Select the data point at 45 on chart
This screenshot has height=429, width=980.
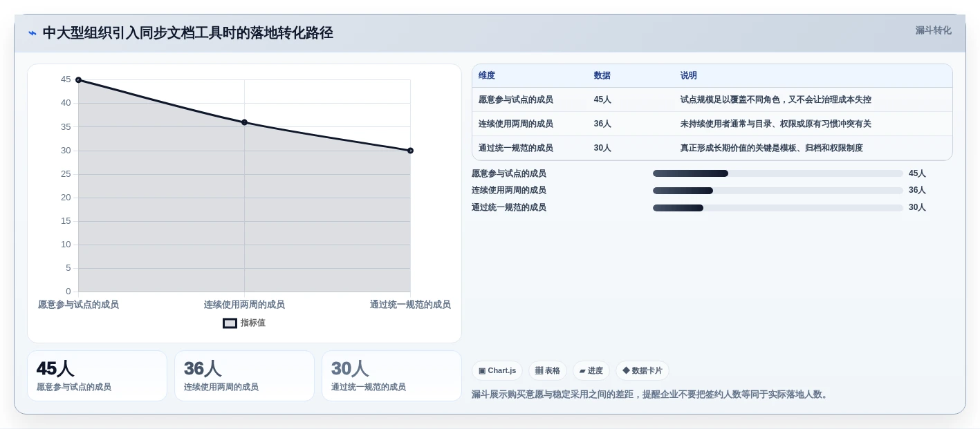click(78, 80)
